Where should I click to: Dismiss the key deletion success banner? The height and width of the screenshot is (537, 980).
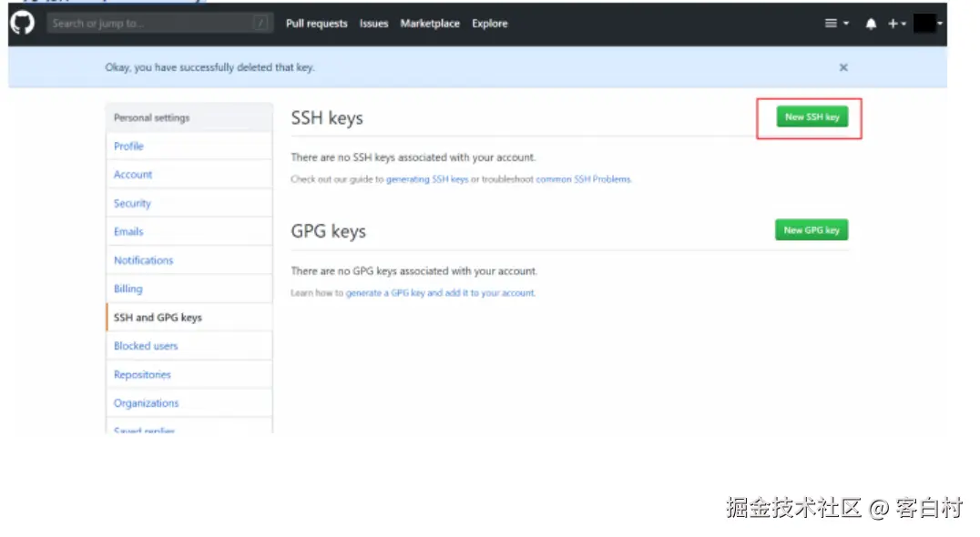coord(843,66)
